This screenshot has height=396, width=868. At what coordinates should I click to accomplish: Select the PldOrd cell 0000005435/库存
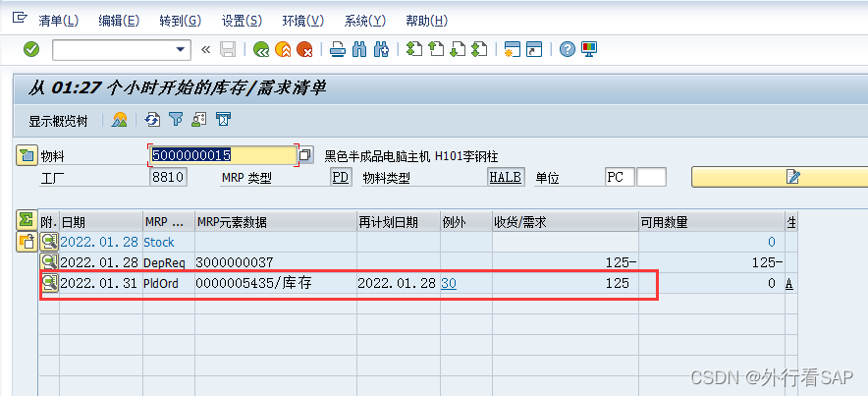pos(276,284)
